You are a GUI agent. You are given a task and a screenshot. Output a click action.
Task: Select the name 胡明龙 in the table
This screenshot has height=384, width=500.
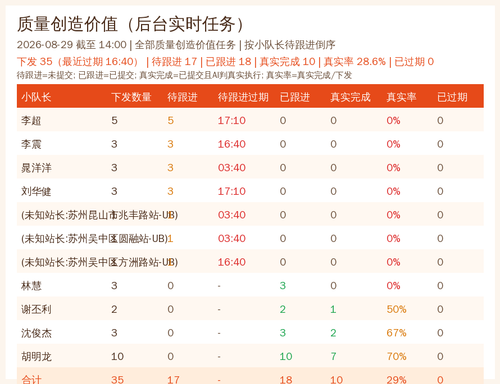point(36,357)
